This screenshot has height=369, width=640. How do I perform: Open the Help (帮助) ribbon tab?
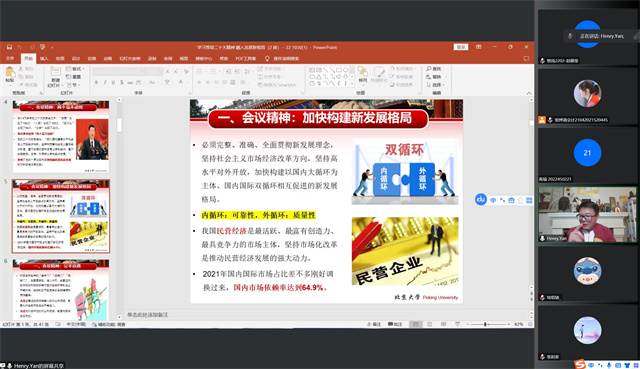pyautogui.click(x=224, y=58)
